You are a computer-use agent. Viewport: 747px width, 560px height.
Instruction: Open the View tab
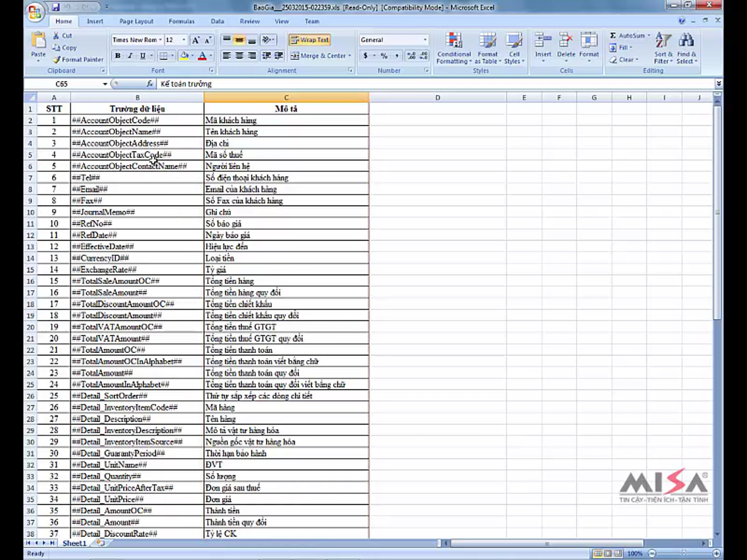[x=281, y=21]
